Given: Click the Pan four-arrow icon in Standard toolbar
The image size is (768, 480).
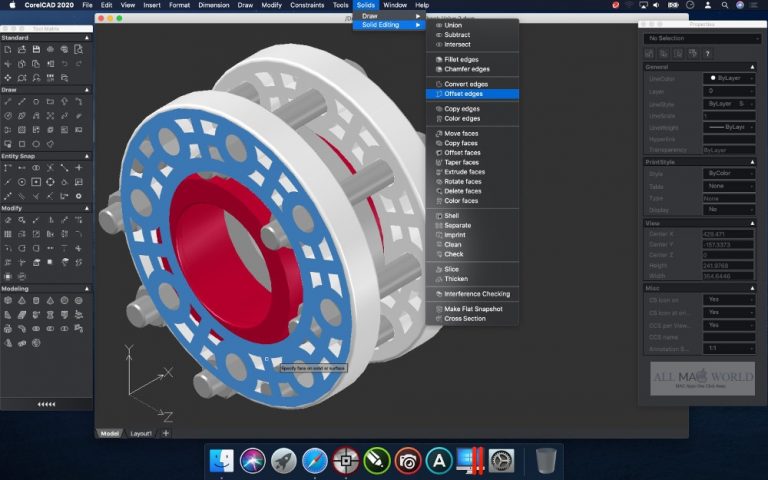Looking at the screenshot, I should [x=7, y=78].
